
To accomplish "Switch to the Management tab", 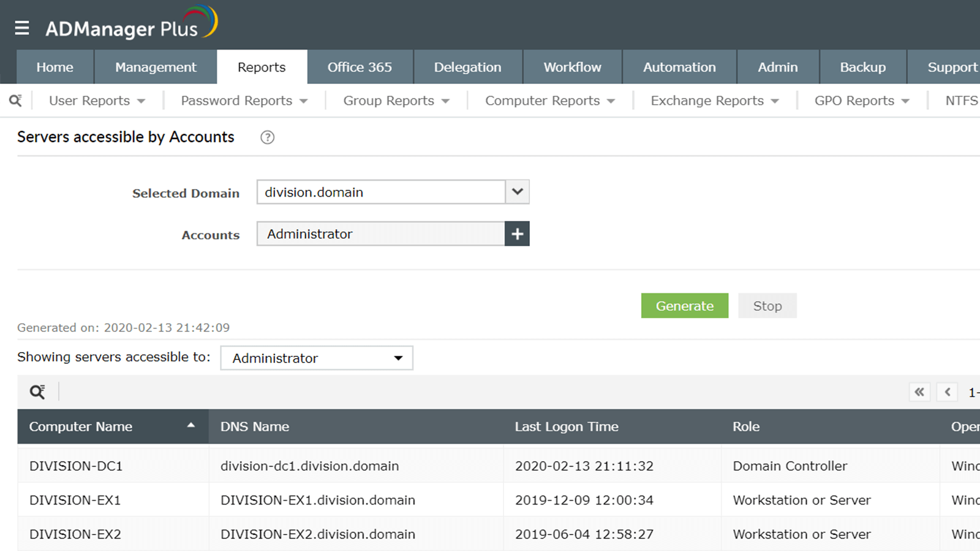I will point(156,67).
